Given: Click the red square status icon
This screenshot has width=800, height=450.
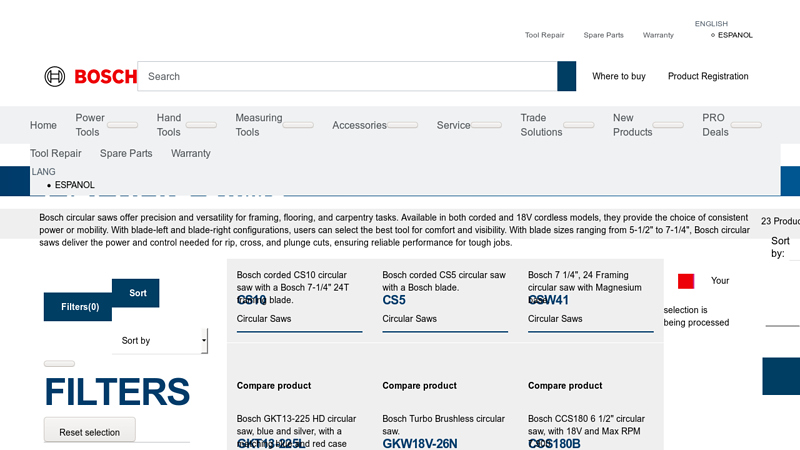Looking at the screenshot, I should point(686,281).
